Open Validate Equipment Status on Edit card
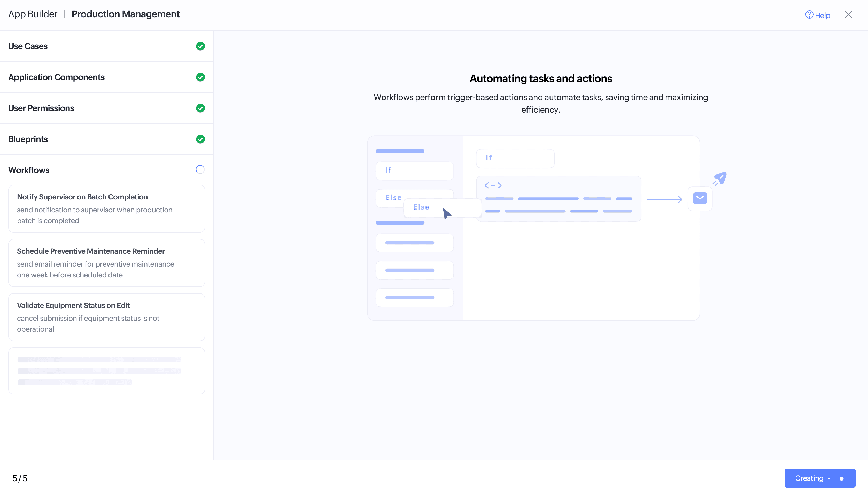The width and height of the screenshot is (868, 496). tap(106, 317)
